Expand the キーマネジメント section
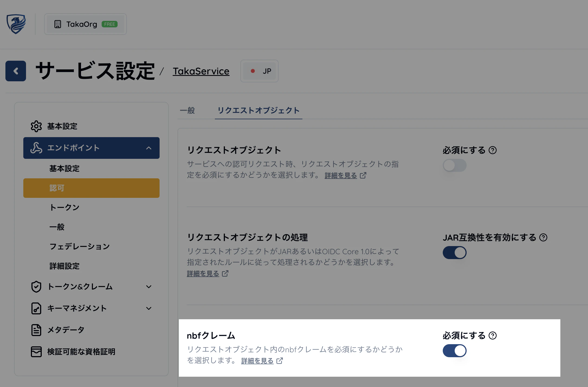This screenshot has width=588, height=387. (x=148, y=308)
